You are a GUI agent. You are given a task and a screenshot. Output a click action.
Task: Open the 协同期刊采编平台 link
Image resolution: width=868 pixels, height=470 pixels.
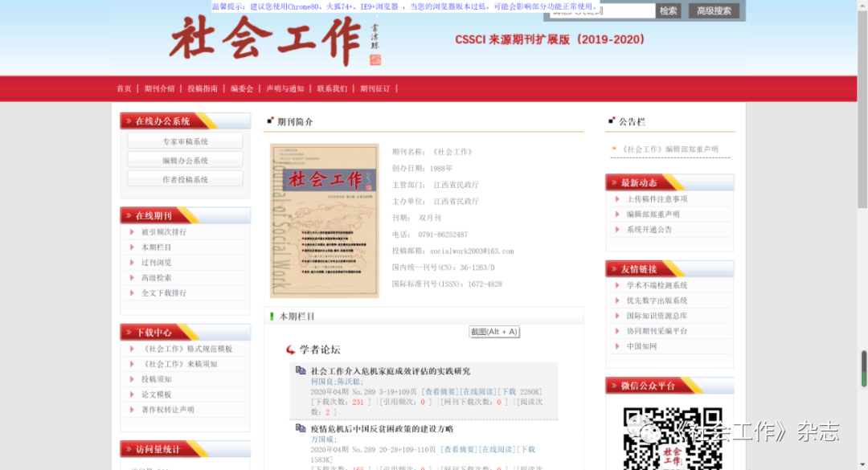pos(657,331)
